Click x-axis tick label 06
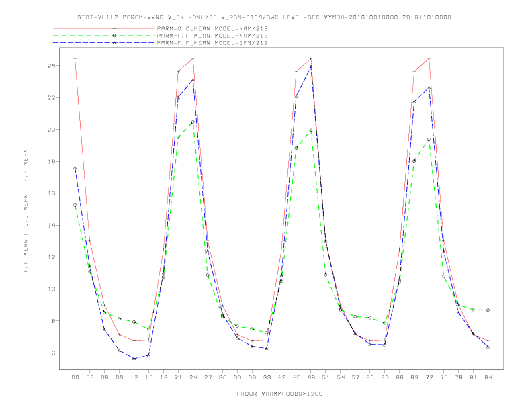The height and width of the screenshot is (411, 532). (x=105, y=377)
